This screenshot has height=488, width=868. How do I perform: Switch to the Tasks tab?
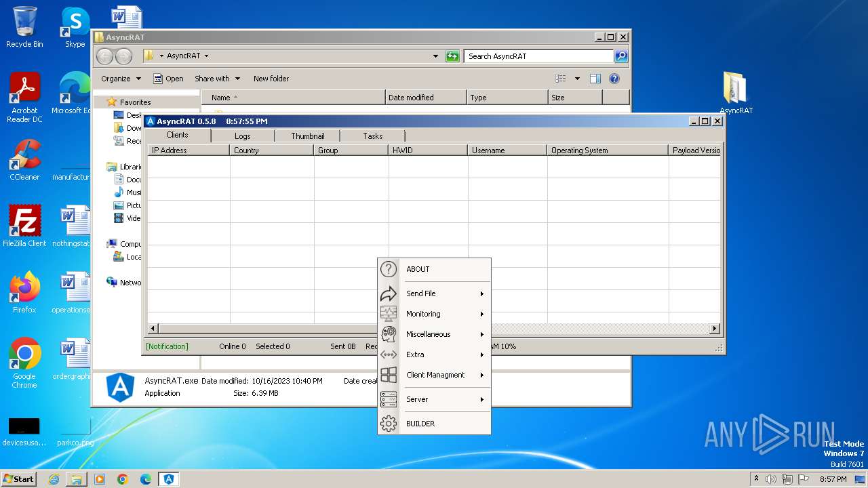pos(372,136)
